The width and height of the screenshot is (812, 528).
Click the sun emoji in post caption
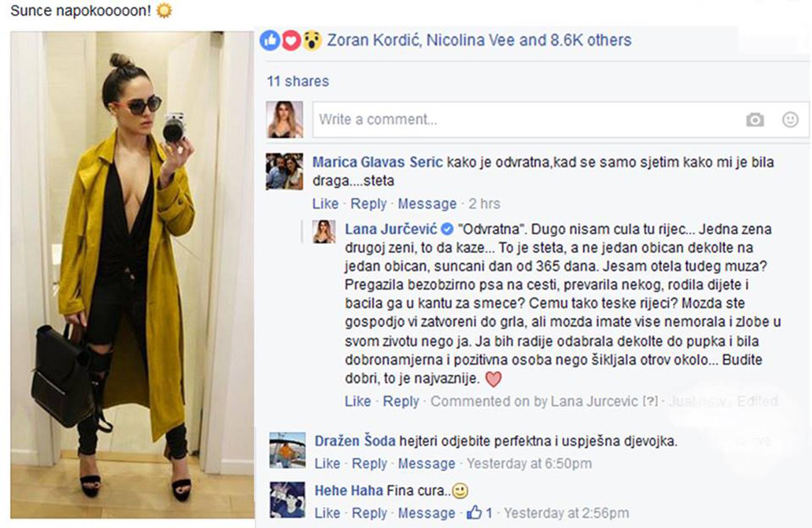pyautogui.click(x=164, y=10)
